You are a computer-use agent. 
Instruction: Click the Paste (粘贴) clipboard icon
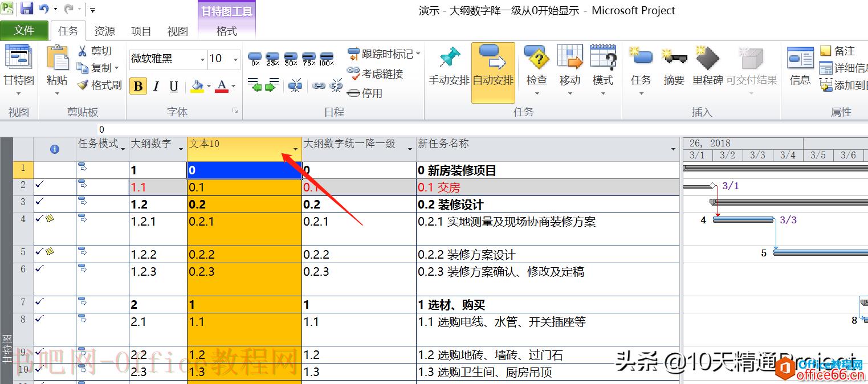point(57,58)
